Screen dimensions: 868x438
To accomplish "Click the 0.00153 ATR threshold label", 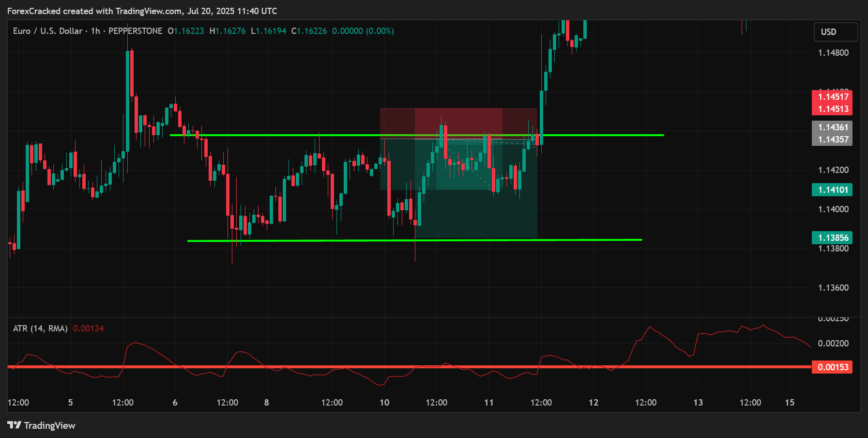I will pos(833,367).
